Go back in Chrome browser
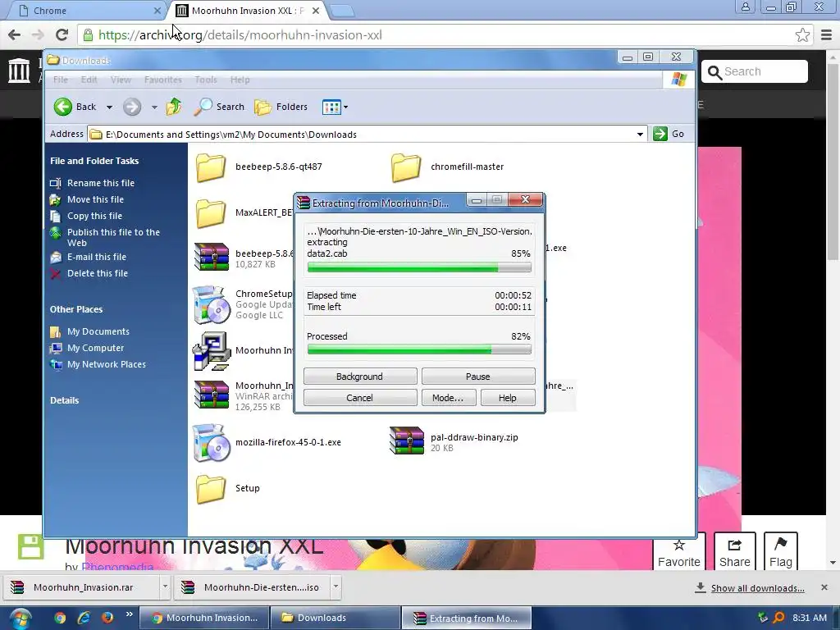Screen dimensions: 840x630 (15, 34)
